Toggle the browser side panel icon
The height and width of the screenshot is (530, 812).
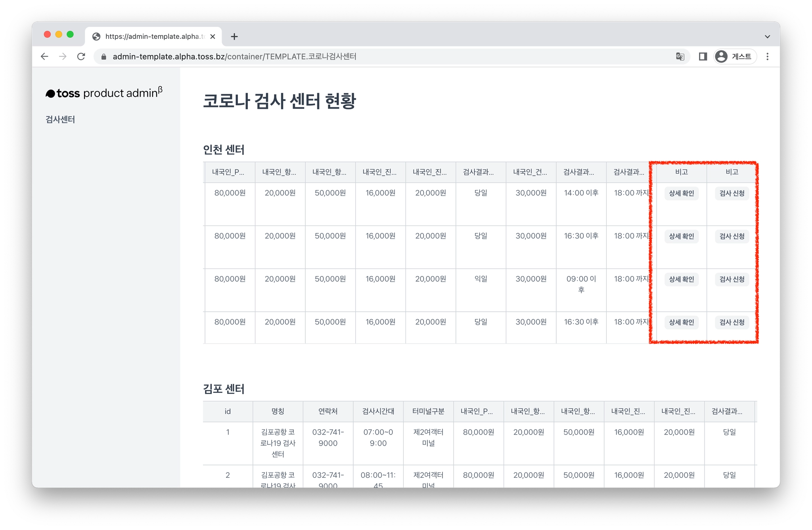coord(703,57)
